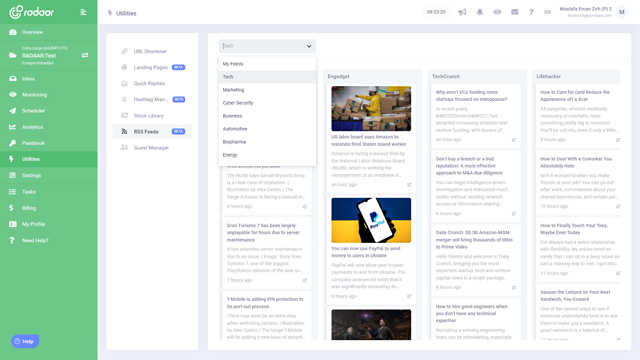Open messages envelope icon

[515, 12]
